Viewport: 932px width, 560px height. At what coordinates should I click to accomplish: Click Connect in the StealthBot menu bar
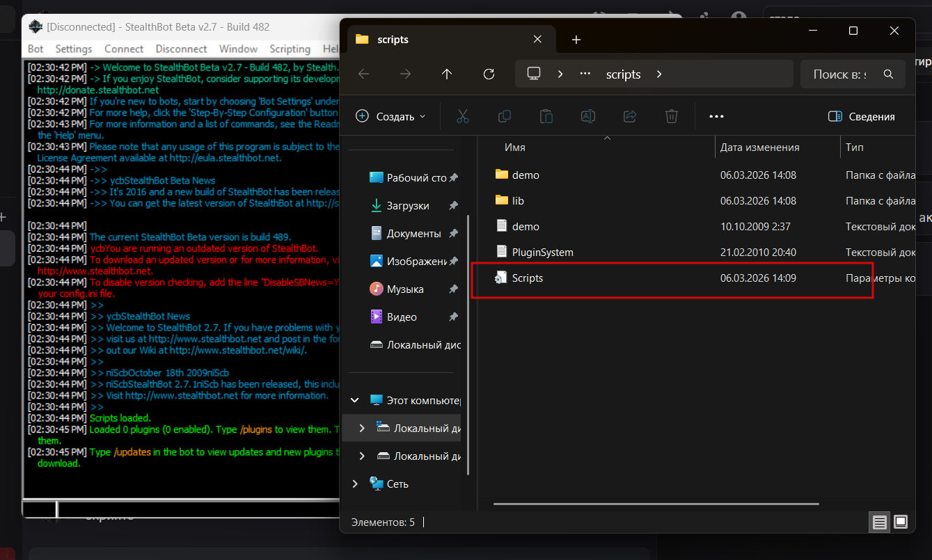click(124, 49)
